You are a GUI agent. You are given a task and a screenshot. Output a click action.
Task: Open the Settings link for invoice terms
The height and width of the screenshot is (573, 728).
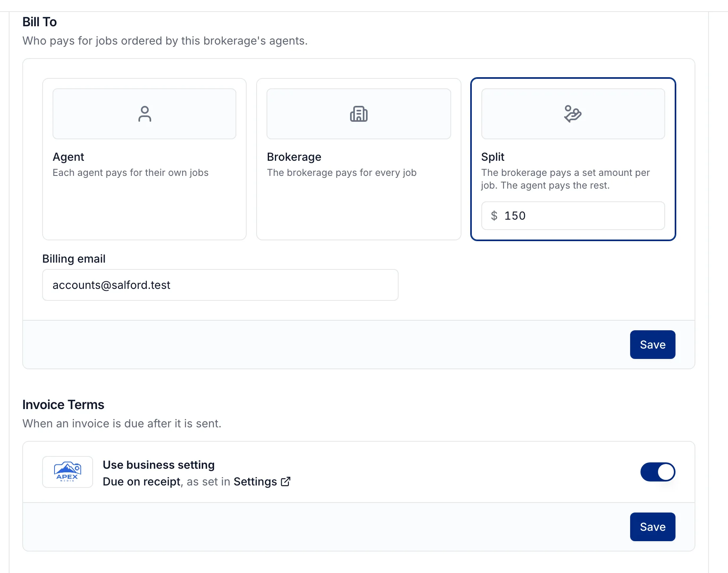point(255,481)
